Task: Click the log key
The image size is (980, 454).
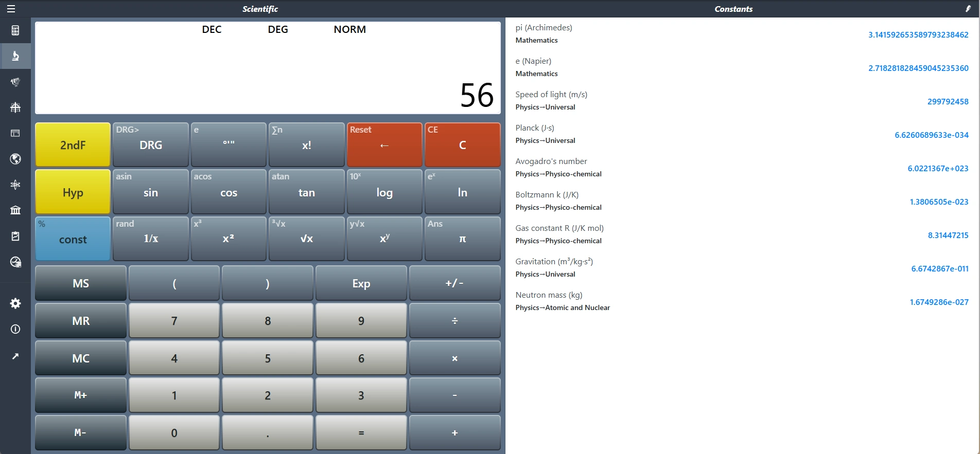Action: [384, 192]
